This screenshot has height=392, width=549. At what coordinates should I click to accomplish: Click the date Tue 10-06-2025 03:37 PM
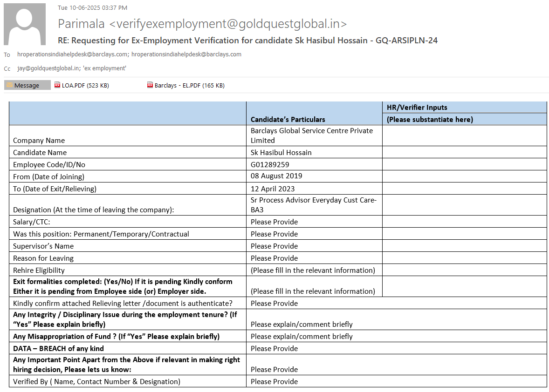tap(92, 8)
